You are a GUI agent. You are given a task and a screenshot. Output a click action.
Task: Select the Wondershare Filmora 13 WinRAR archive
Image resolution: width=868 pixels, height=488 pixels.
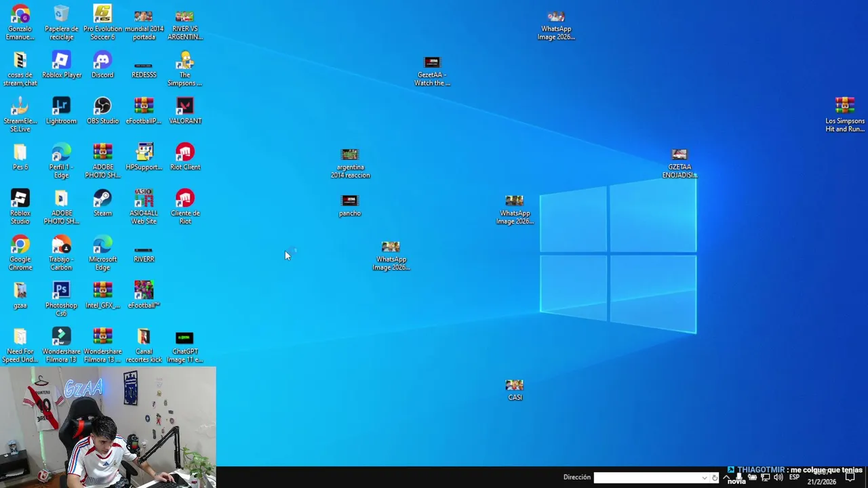tap(102, 345)
